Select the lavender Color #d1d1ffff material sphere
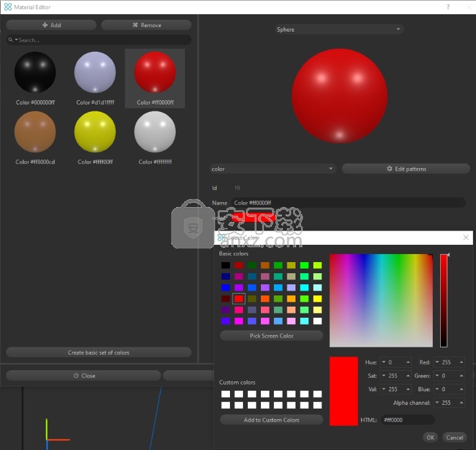The width and height of the screenshot is (476, 450). pyautogui.click(x=95, y=72)
